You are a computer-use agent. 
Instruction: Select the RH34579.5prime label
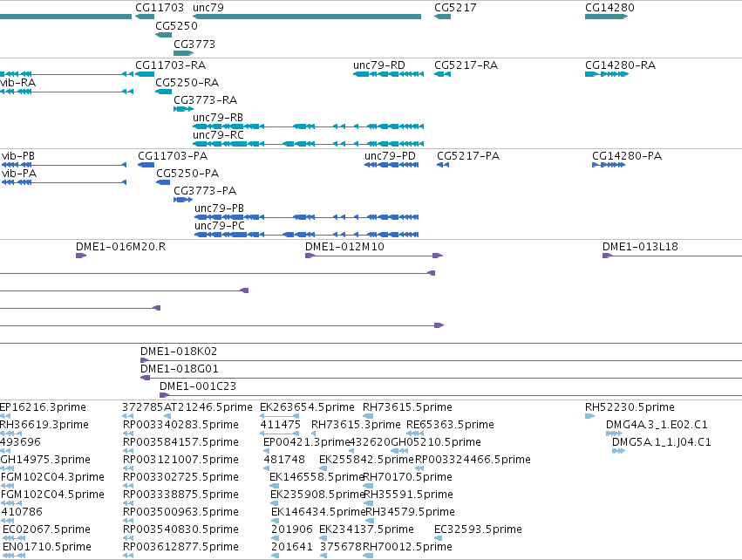pos(410,512)
